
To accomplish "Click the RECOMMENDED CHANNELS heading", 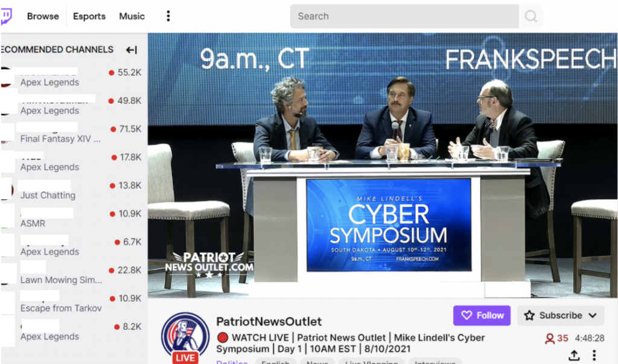I will 57,49.
